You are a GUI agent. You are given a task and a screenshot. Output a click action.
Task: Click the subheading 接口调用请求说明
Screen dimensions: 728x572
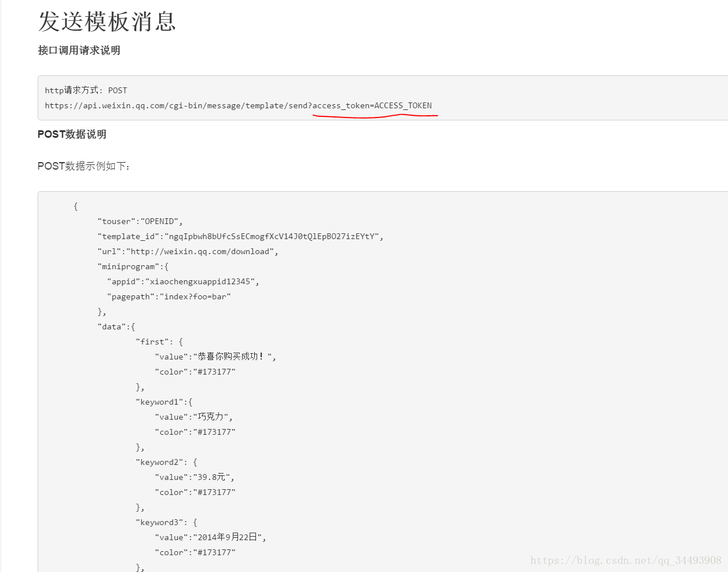(79, 50)
